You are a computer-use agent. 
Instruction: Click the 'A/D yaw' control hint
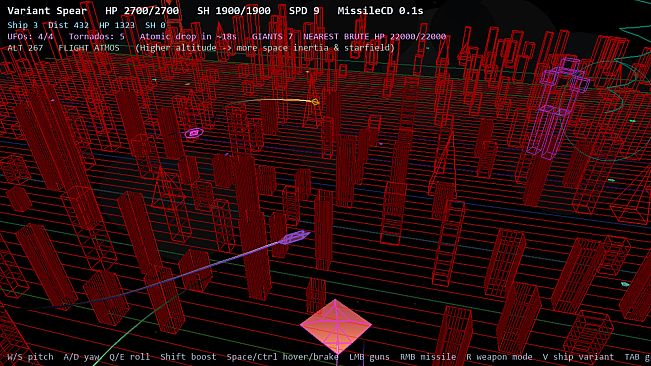tap(81, 357)
